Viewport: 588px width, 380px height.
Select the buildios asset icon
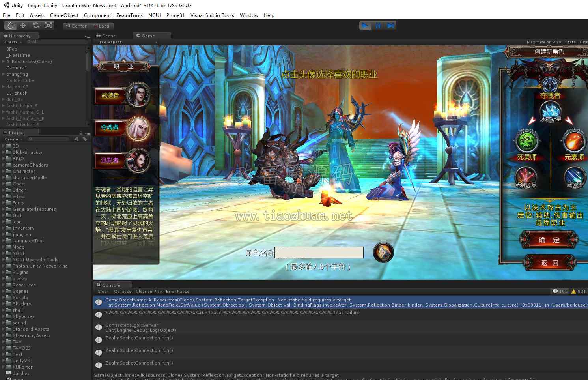click(x=9, y=373)
